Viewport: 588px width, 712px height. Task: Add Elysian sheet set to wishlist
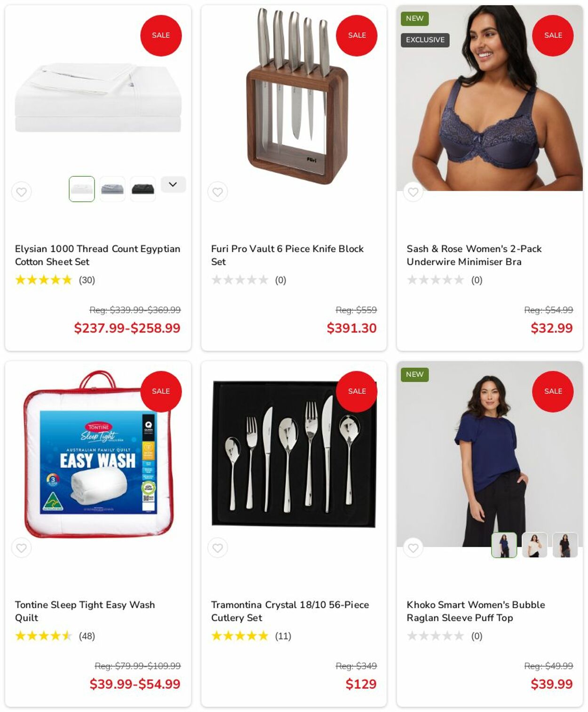(x=21, y=192)
